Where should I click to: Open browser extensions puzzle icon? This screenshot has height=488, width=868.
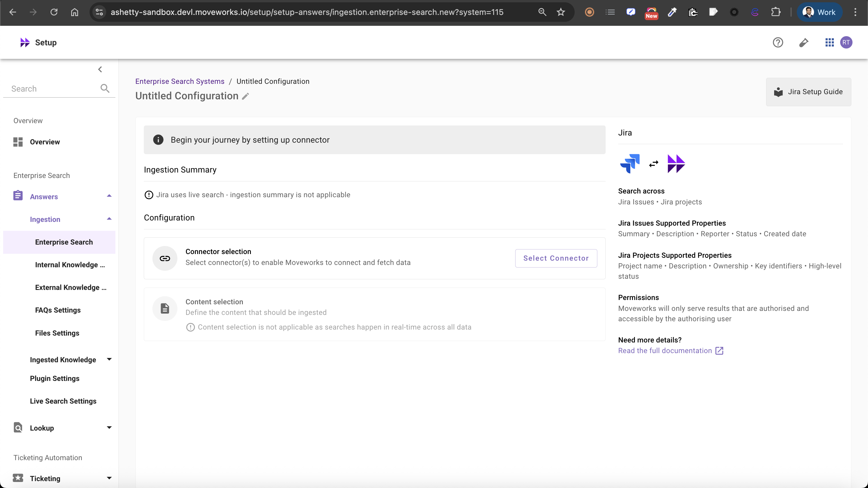pyautogui.click(x=776, y=12)
